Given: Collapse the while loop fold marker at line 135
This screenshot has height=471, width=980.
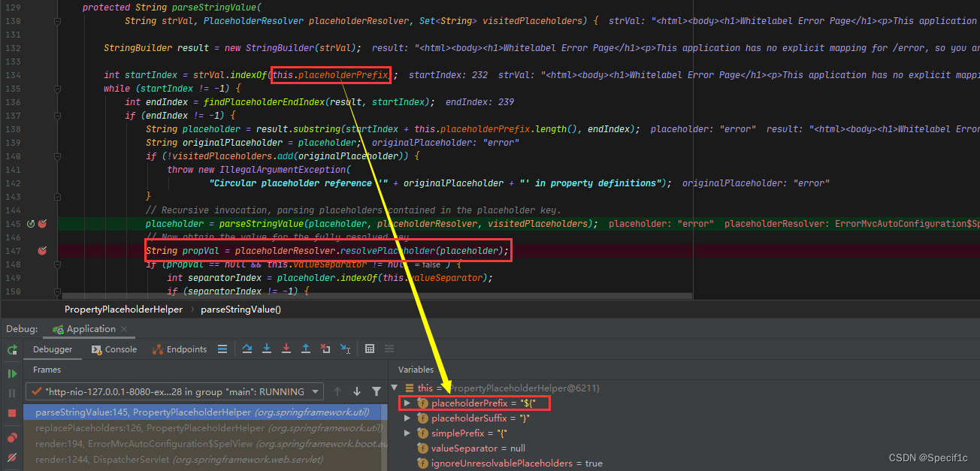Looking at the screenshot, I should tap(58, 89).
